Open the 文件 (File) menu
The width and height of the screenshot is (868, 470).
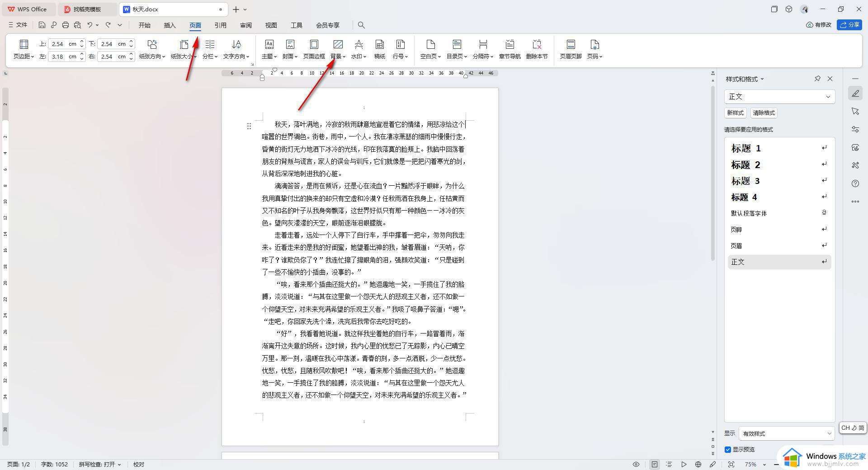pyautogui.click(x=18, y=25)
